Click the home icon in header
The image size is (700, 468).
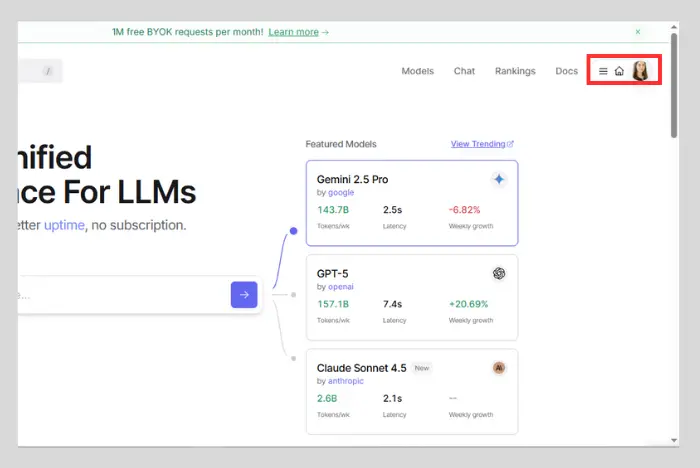click(619, 71)
